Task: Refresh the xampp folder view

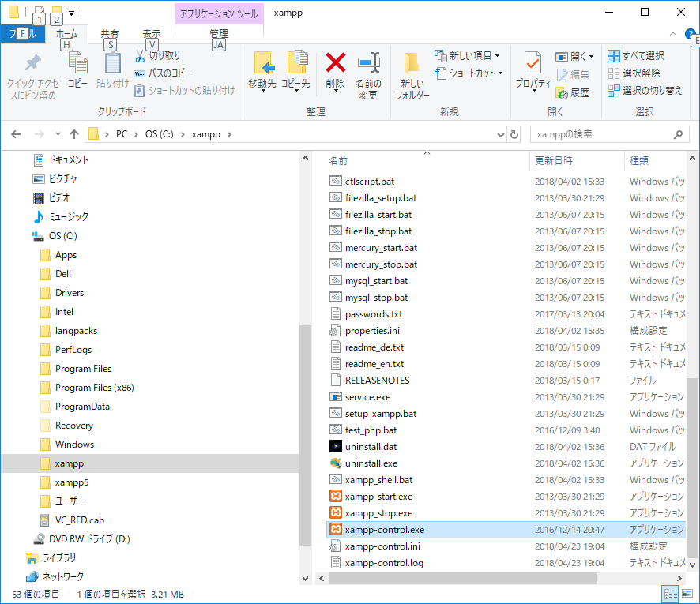Action: point(514,134)
